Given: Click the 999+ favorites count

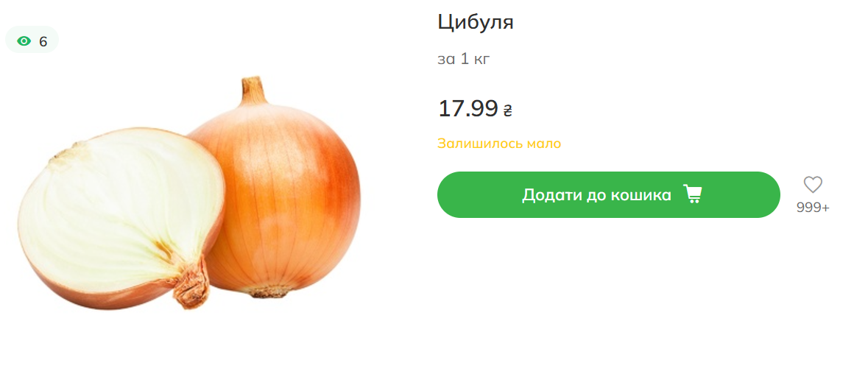Looking at the screenshot, I should click(x=813, y=208).
